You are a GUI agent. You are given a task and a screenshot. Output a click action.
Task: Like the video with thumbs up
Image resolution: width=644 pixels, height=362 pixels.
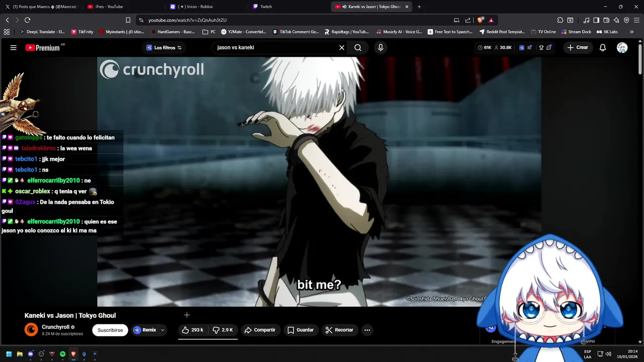click(193, 330)
